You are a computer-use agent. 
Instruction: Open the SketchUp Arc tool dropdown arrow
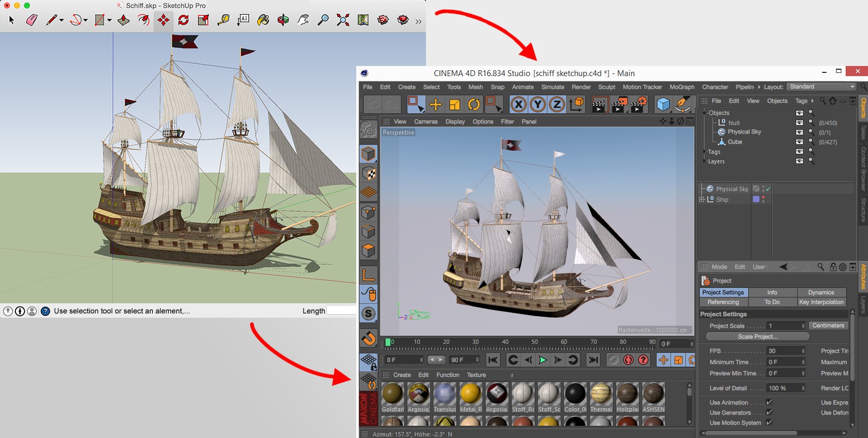[x=85, y=21]
